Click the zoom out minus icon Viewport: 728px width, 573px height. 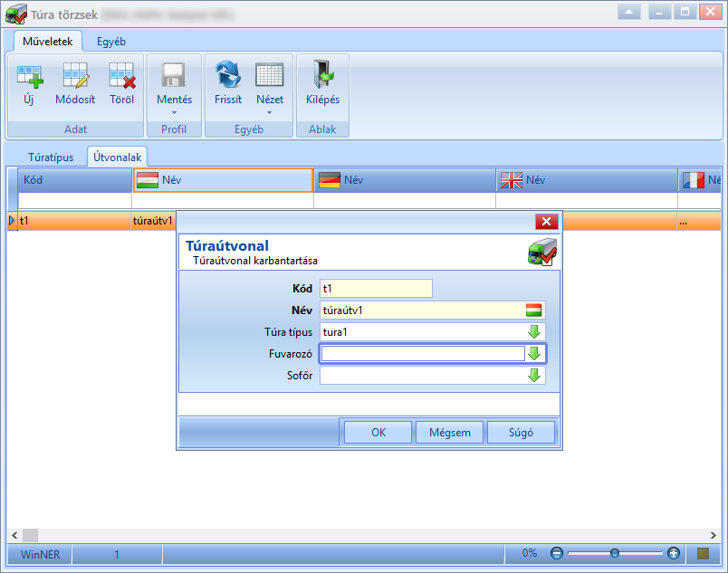pyautogui.click(x=557, y=553)
